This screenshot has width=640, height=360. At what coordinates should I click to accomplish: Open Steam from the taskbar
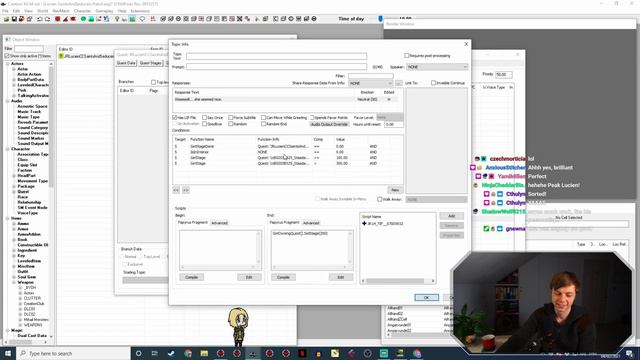[x=171, y=353]
